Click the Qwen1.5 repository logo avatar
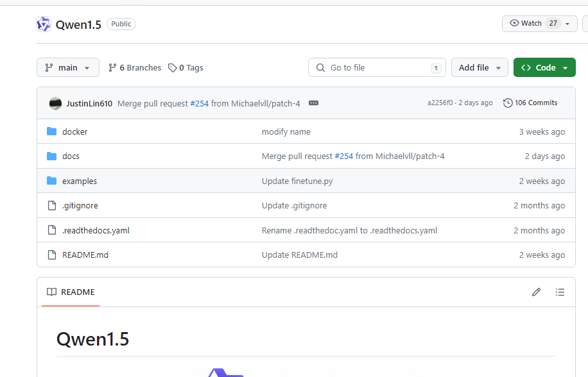Viewport: 588px width, 377px height. (44, 24)
